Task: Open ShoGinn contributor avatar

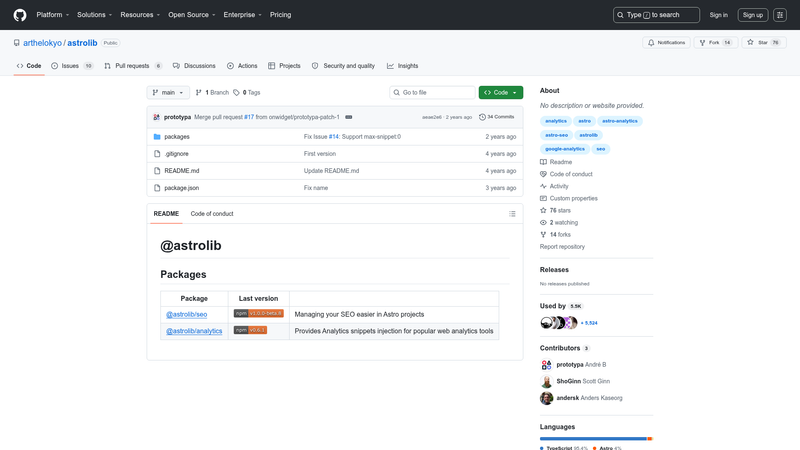Action: point(546,382)
